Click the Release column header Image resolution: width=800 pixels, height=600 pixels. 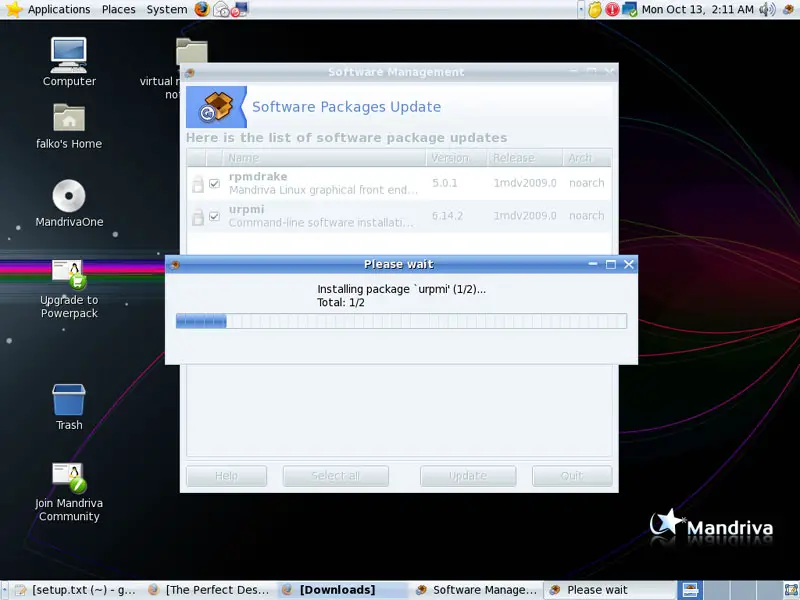[x=524, y=158]
